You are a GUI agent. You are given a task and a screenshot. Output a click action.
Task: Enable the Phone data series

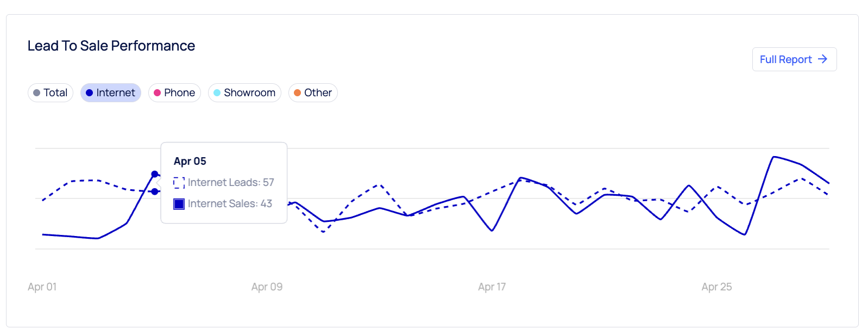pos(174,92)
